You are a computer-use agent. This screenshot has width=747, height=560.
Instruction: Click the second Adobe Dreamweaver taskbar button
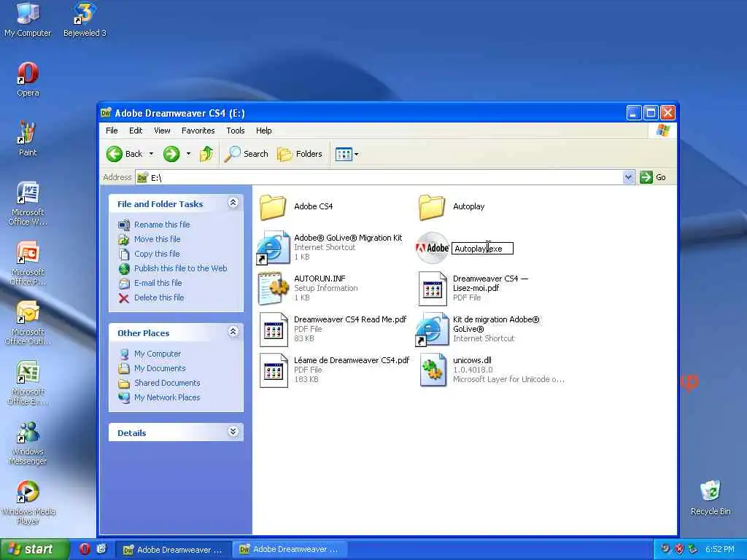[x=289, y=550]
